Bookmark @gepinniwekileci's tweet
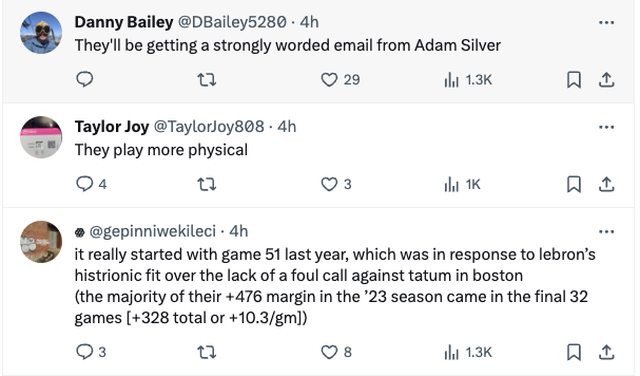 (x=574, y=352)
